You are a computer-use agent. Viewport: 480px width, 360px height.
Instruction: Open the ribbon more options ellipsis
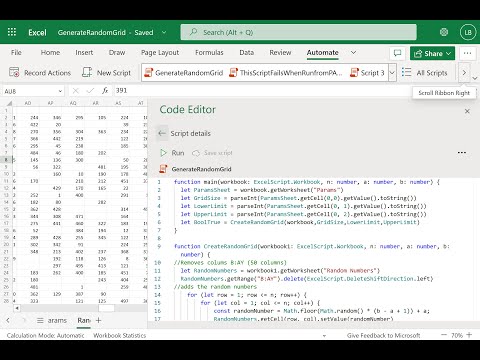coord(467,53)
